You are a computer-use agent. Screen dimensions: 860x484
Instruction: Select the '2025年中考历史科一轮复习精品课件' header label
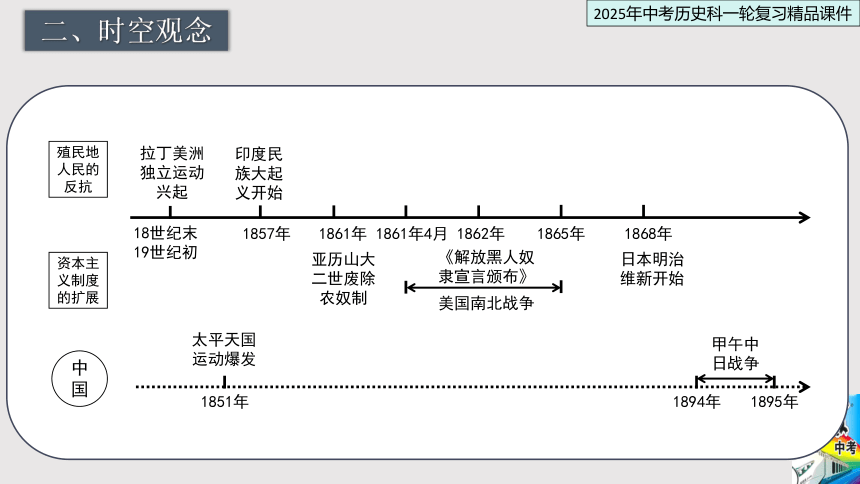pyautogui.click(x=722, y=14)
